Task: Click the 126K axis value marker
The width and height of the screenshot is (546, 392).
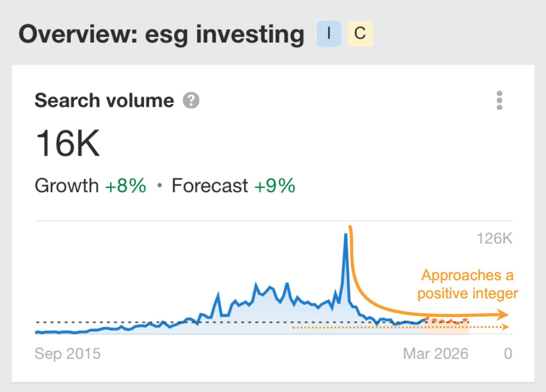Action: pyautogui.click(x=495, y=239)
